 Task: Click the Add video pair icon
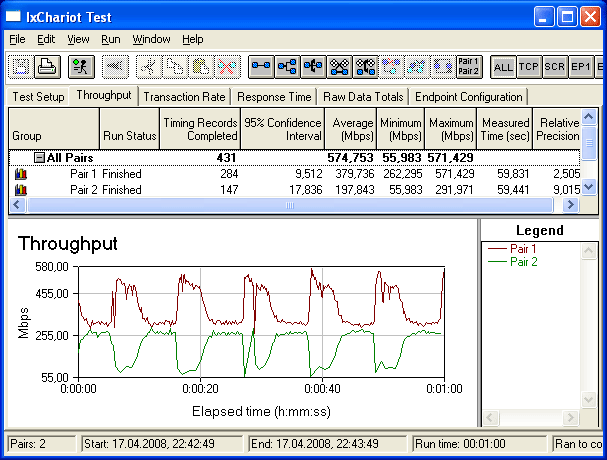[313, 67]
